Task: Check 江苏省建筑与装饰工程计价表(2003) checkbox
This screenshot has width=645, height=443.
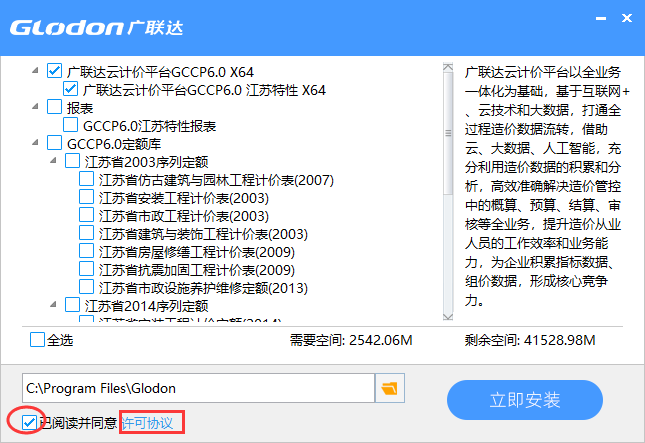Action: (x=86, y=233)
